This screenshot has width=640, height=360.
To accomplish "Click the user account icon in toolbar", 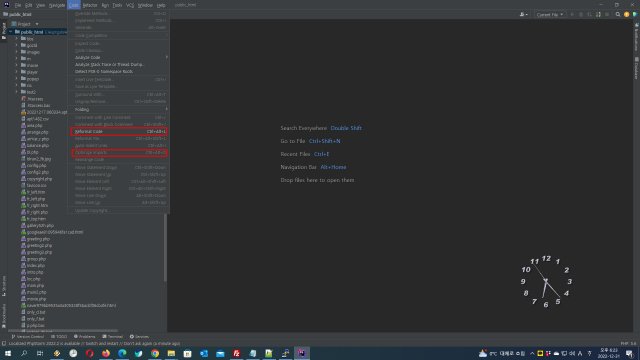I will click(523, 14).
